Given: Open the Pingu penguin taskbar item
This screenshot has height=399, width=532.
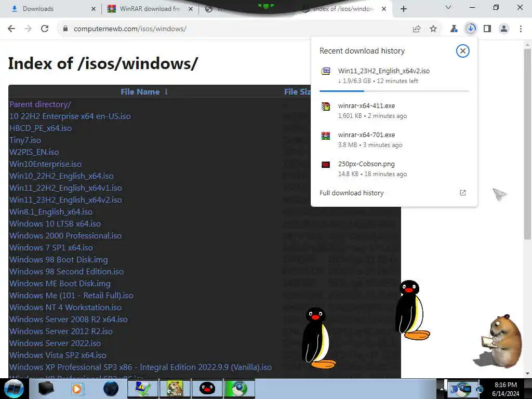Looking at the screenshot, I should click(x=207, y=389).
